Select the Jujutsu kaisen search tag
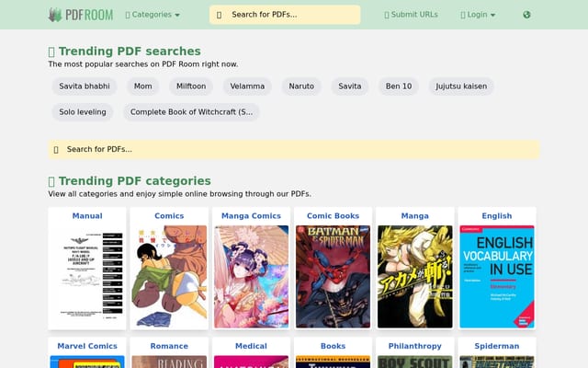This screenshot has width=588, height=368. pyautogui.click(x=461, y=86)
